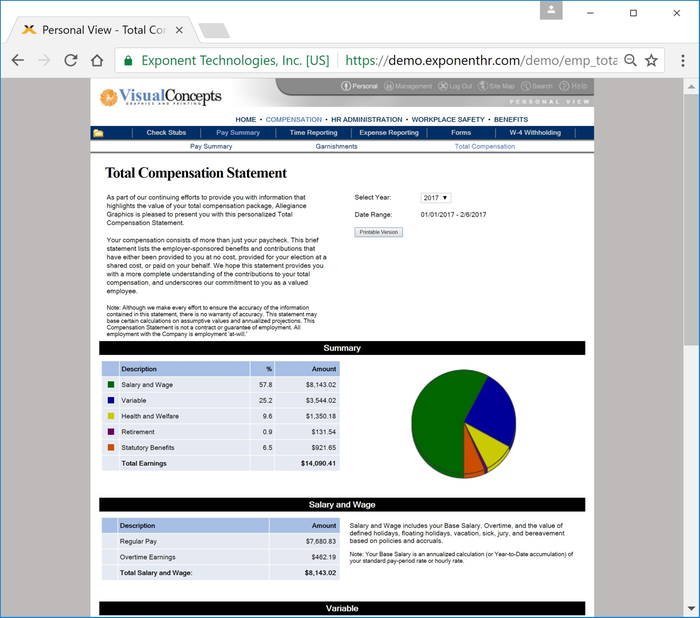Click the Summary section header bar

pyautogui.click(x=342, y=348)
